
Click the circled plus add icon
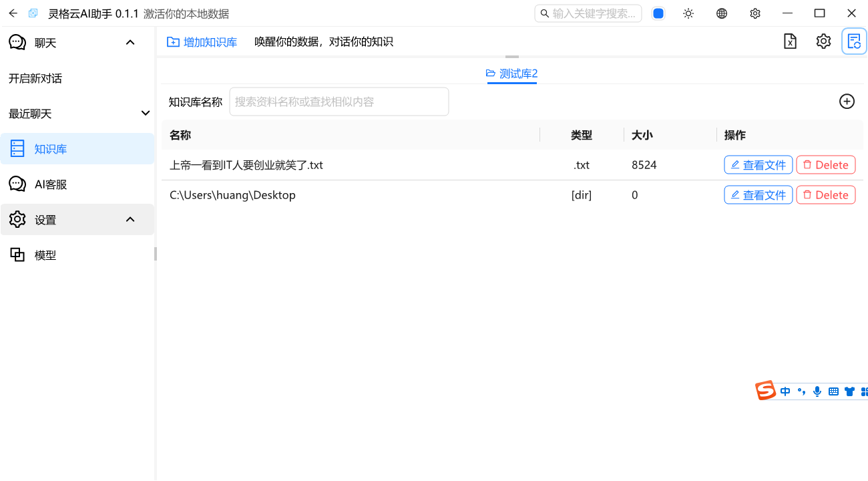pyautogui.click(x=847, y=102)
